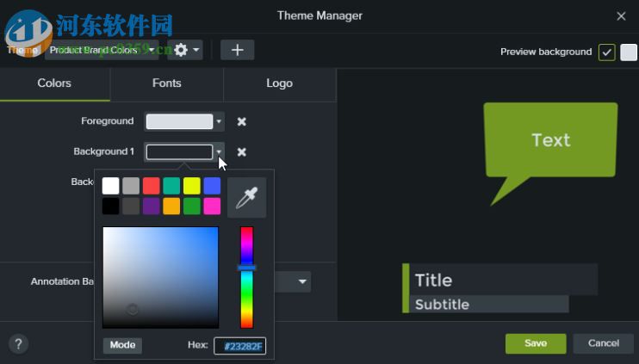Pick a color with the eyedropper tool
Viewport: 639px width, 364px height.
(x=247, y=197)
